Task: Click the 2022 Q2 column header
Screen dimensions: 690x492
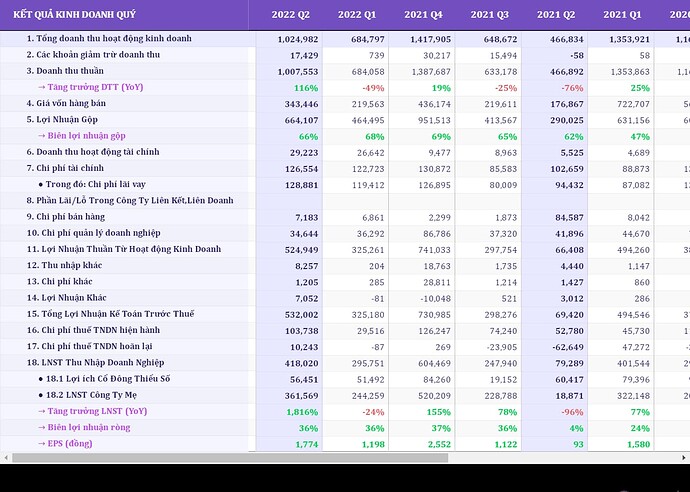Action: 290,14
